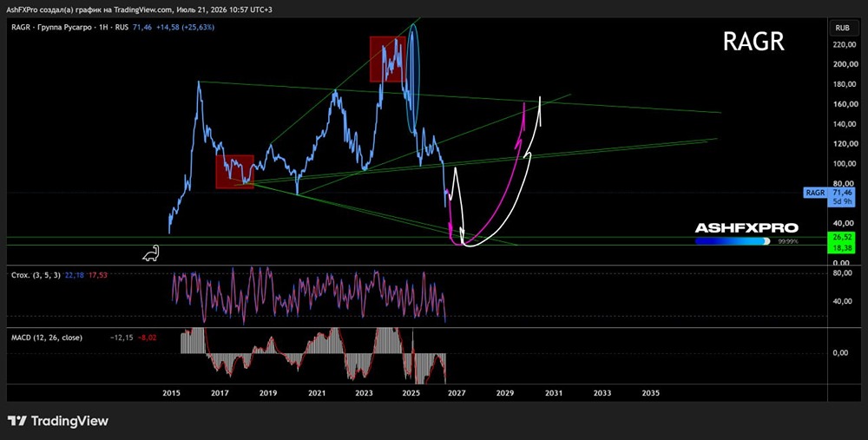Screen dimensions: 868x440
Task: Click the 2033 label on the time axis
Action: [x=602, y=393]
